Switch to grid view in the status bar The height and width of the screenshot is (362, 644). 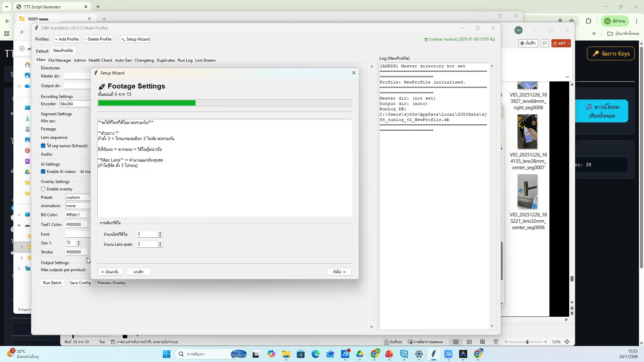[x=469, y=342]
